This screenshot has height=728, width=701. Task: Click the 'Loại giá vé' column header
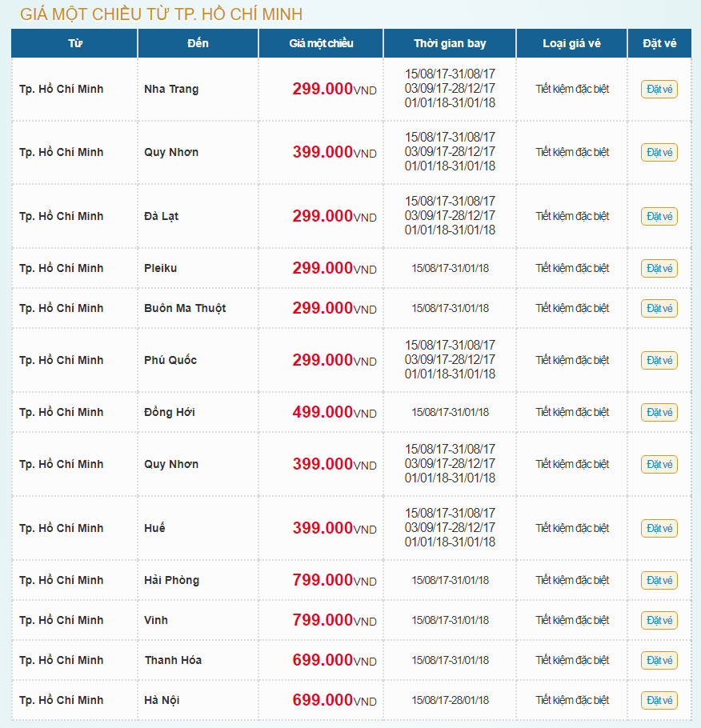[571, 43]
